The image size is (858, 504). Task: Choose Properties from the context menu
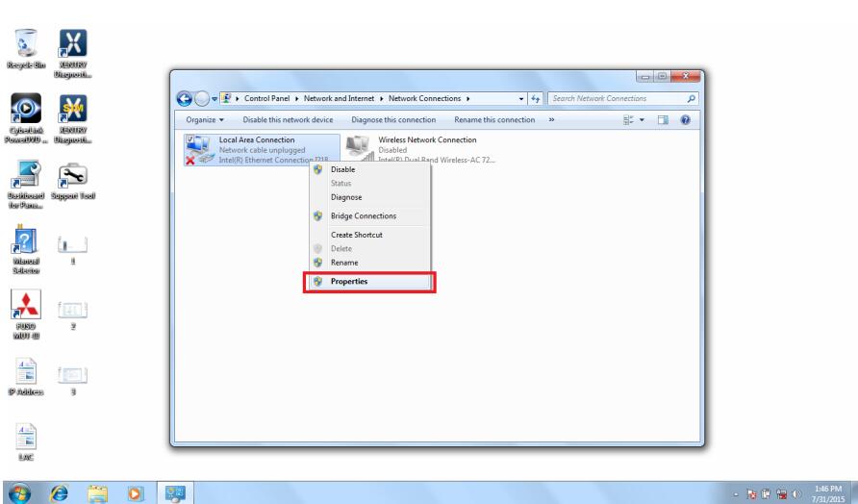click(x=370, y=281)
